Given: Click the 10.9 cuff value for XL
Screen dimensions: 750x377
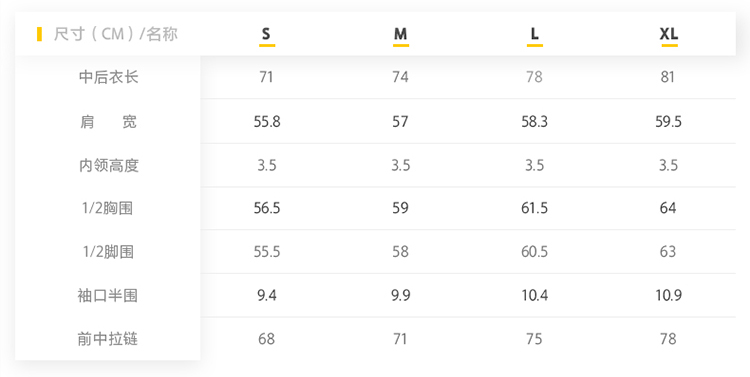Looking at the screenshot, I should [668, 295].
